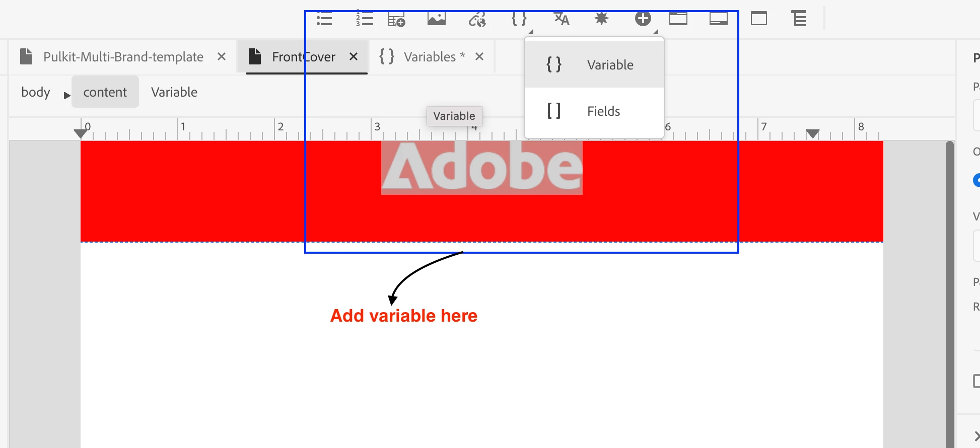
Task: Choose Variable from the dropdown menu
Action: [594, 65]
